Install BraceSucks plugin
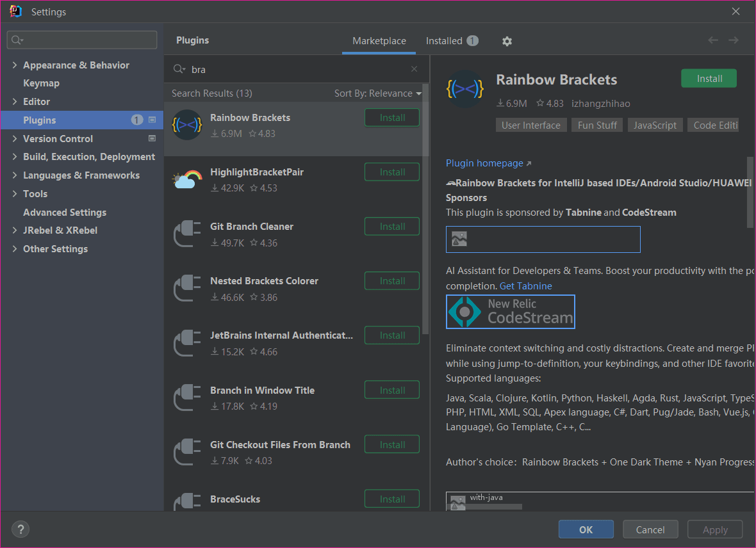The width and height of the screenshot is (756, 548). coord(392,499)
